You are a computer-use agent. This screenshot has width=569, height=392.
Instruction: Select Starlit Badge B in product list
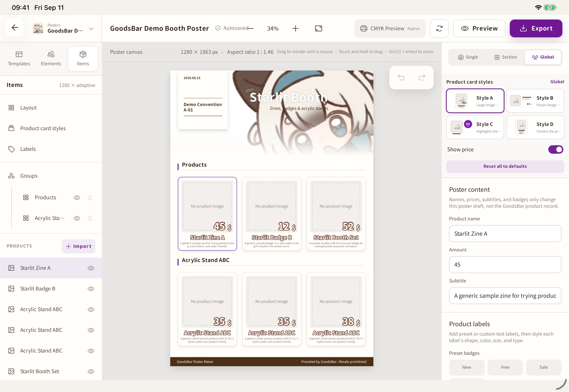point(51,289)
